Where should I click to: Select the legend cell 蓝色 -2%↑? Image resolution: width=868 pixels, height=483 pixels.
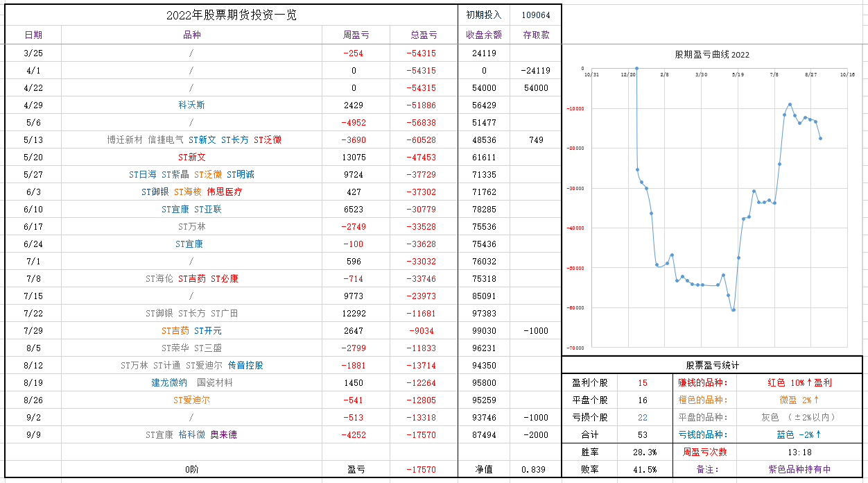(x=799, y=435)
